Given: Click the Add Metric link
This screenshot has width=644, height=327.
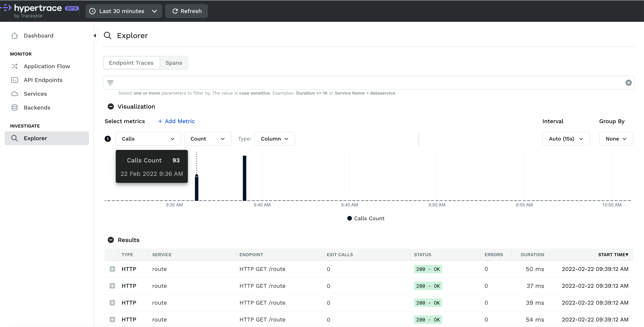Looking at the screenshot, I should point(176,121).
